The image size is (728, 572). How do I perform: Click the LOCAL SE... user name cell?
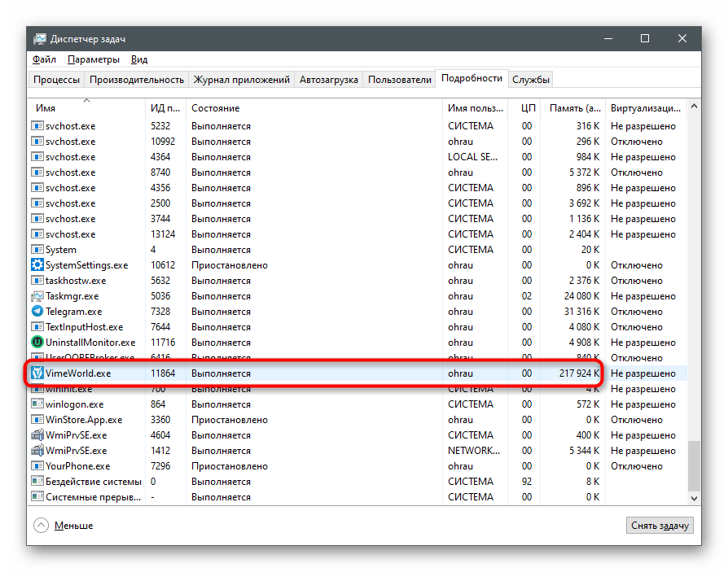[x=472, y=157]
